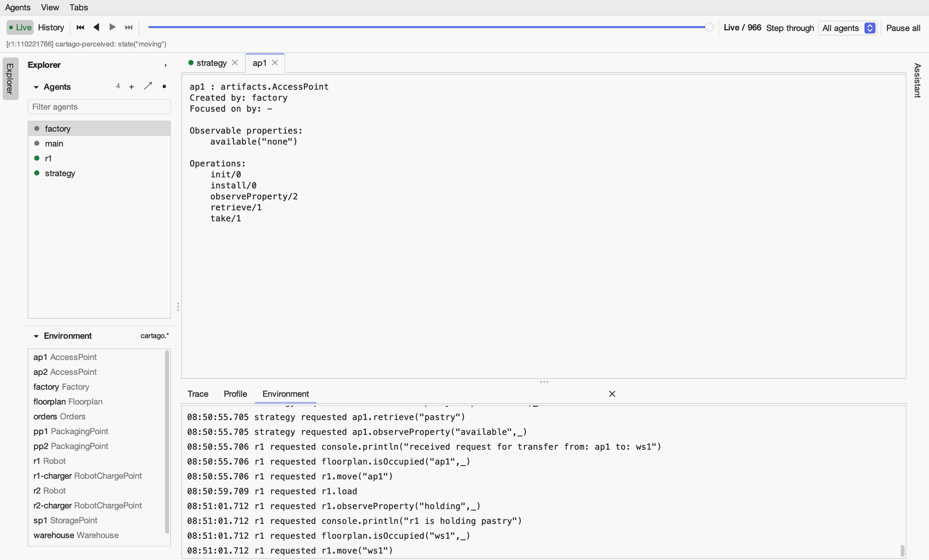
Task: Close the bottom Environment panel
Action: (x=612, y=394)
